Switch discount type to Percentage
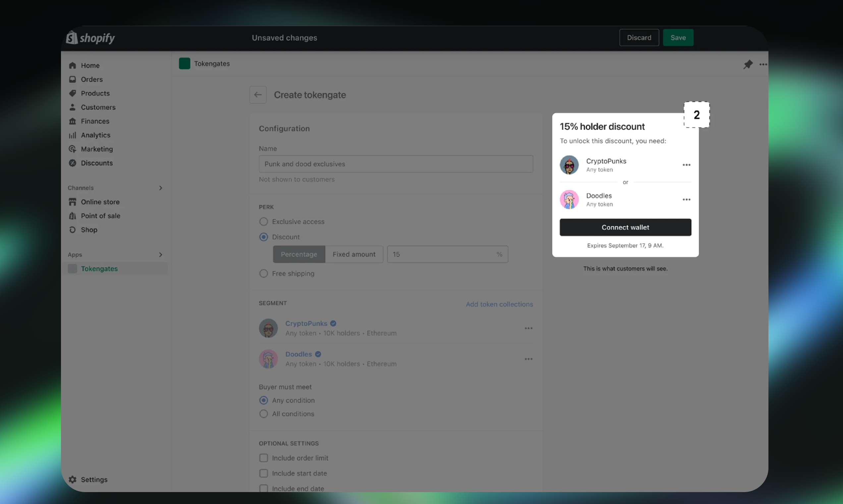The width and height of the screenshot is (843, 504). 299,254
